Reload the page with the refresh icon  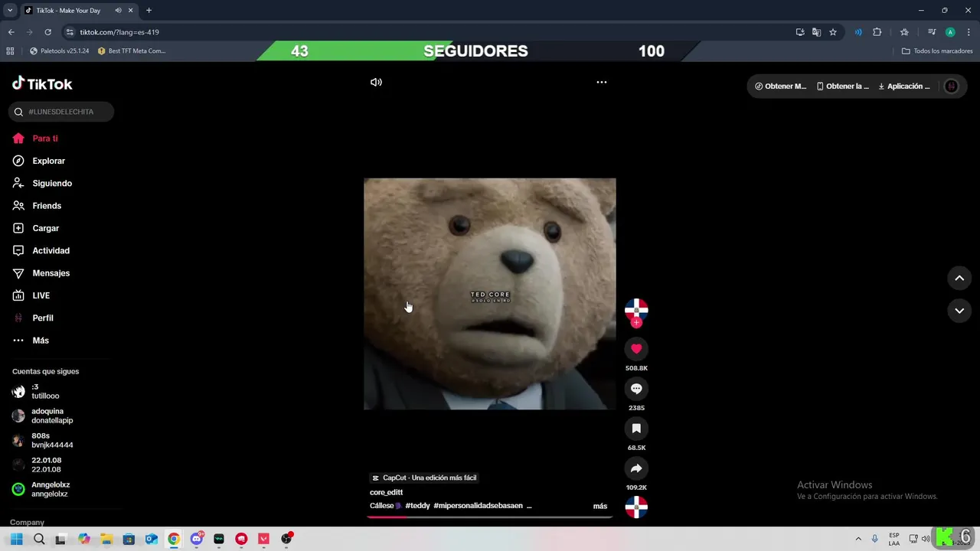click(x=47, y=32)
